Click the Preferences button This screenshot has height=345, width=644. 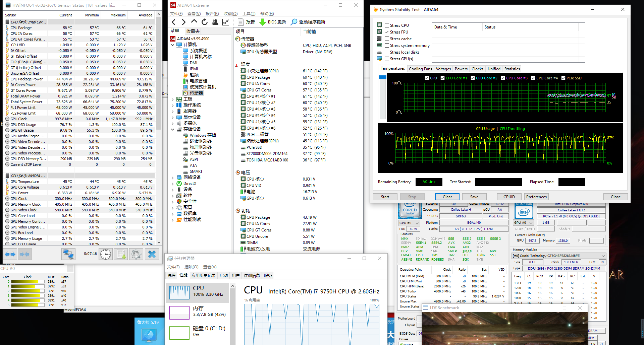coord(536,197)
